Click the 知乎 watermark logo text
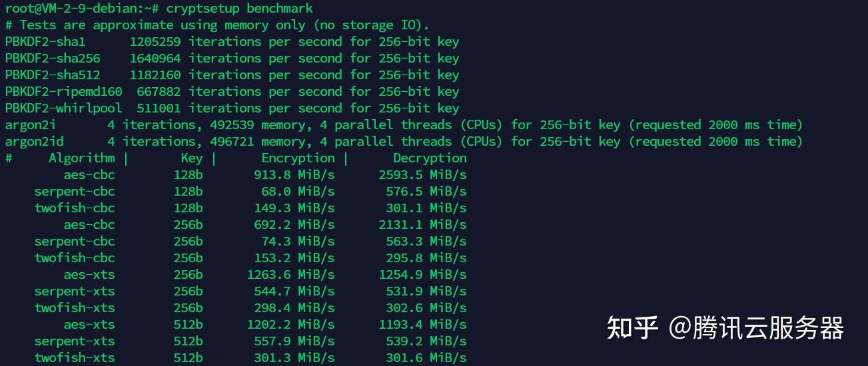868x366 pixels. click(632, 328)
